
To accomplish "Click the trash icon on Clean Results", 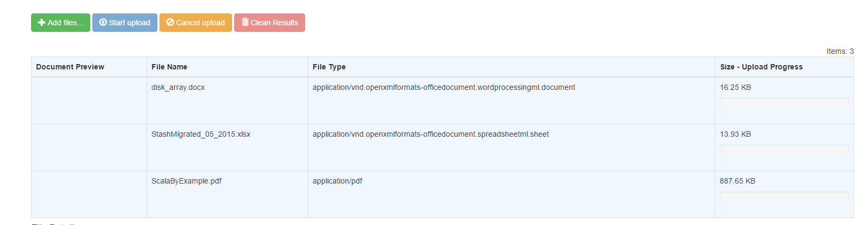I will coord(245,22).
